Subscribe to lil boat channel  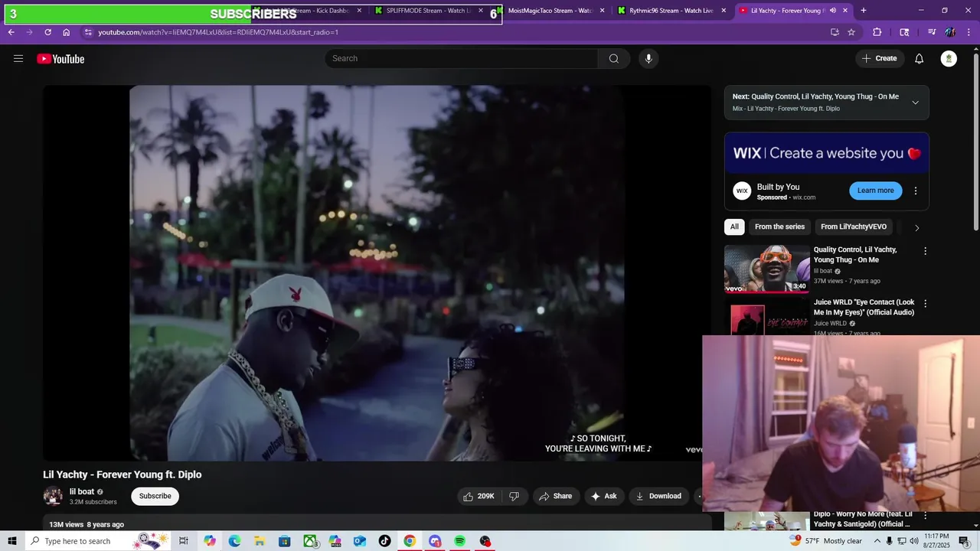(155, 496)
